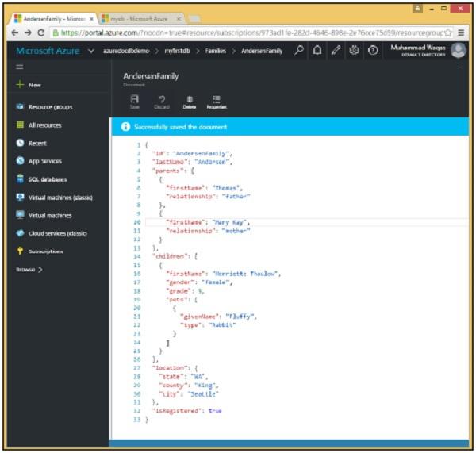The image size is (476, 453).
Task: Open the notifications bell icon
Action: pyautogui.click(x=317, y=50)
